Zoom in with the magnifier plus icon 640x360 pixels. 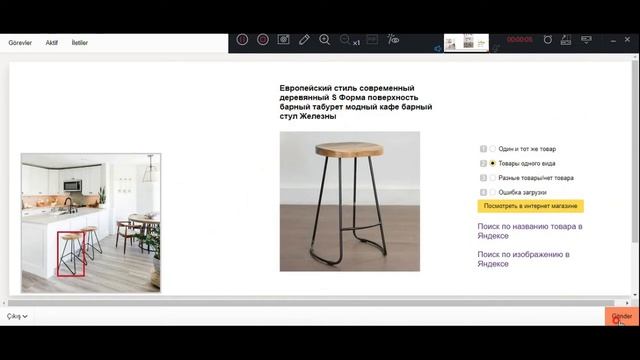(324, 40)
